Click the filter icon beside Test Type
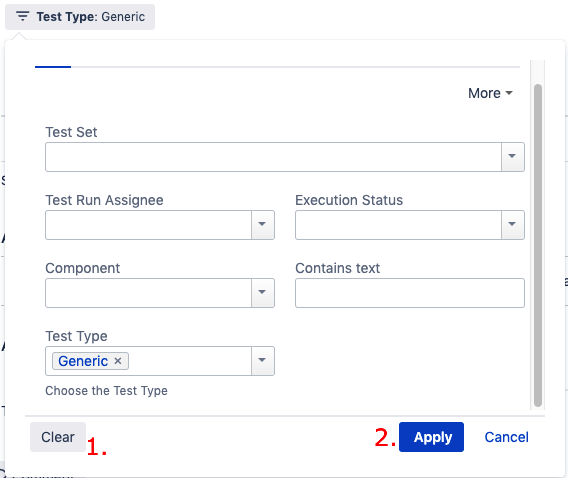568x478 pixels. point(22,16)
